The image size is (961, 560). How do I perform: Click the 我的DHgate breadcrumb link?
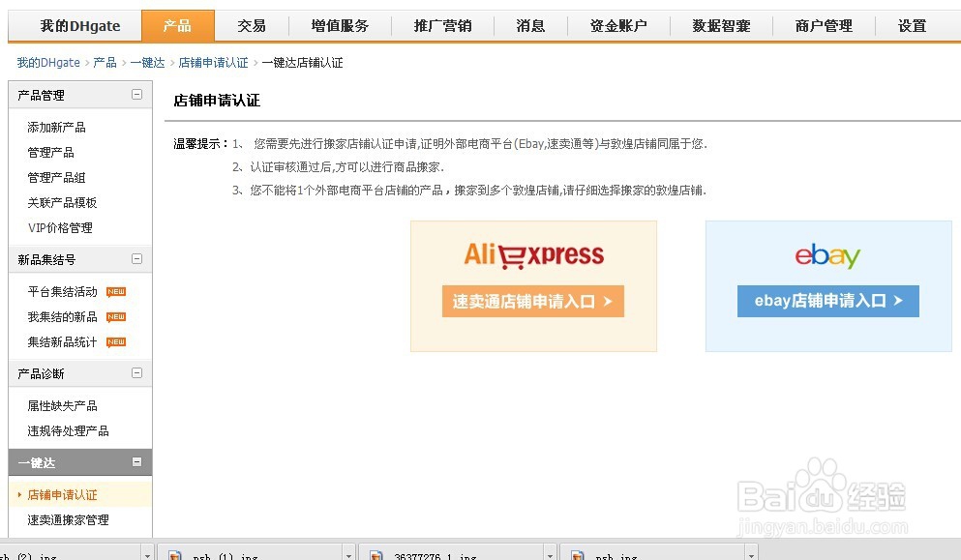[x=48, y=63]
